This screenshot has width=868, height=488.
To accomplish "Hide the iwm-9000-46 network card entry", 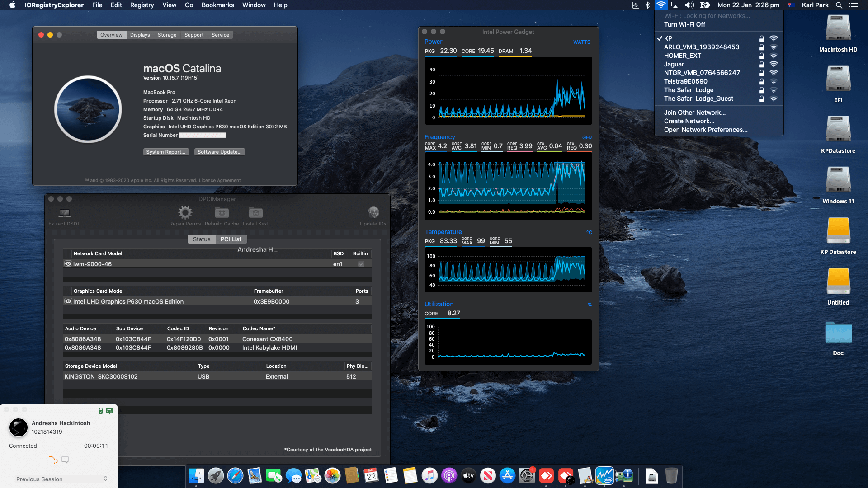I will [x=68, y=263].
